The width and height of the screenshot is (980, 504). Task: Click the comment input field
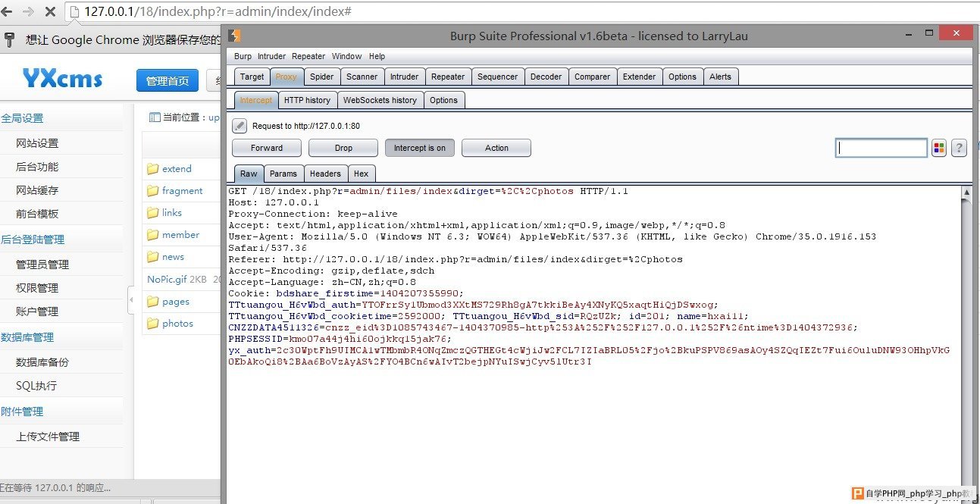pyautogui.click(x=881, y=148)
